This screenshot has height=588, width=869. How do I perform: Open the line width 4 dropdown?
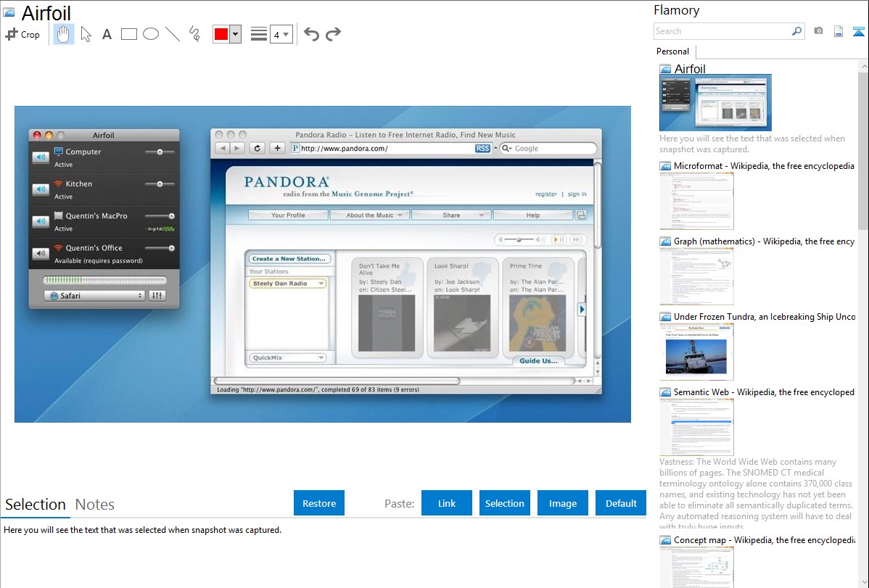[281, 34]
